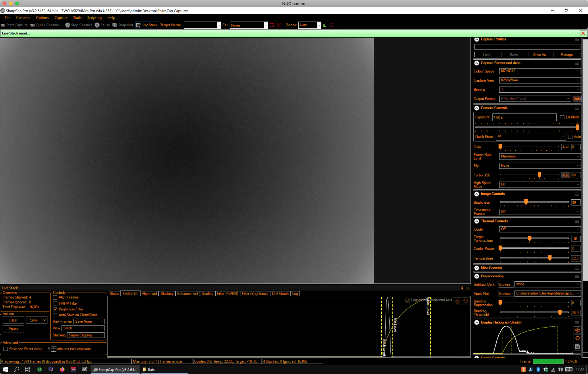Click Display Histogram Stretch reset button
The image size is (588, 374).
577,338
